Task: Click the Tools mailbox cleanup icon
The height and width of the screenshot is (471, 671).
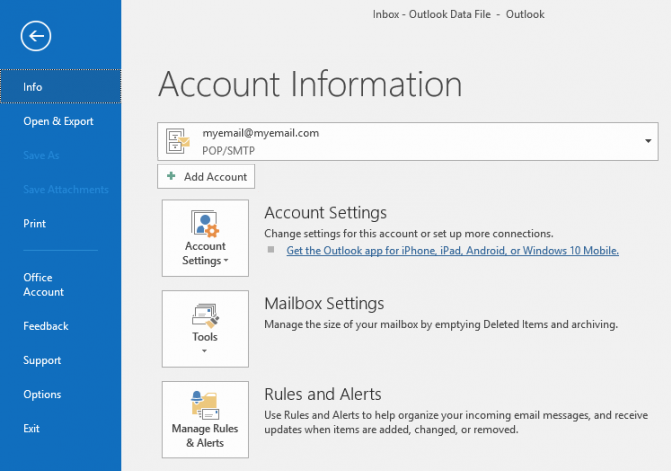Action: tap(205, 316)
